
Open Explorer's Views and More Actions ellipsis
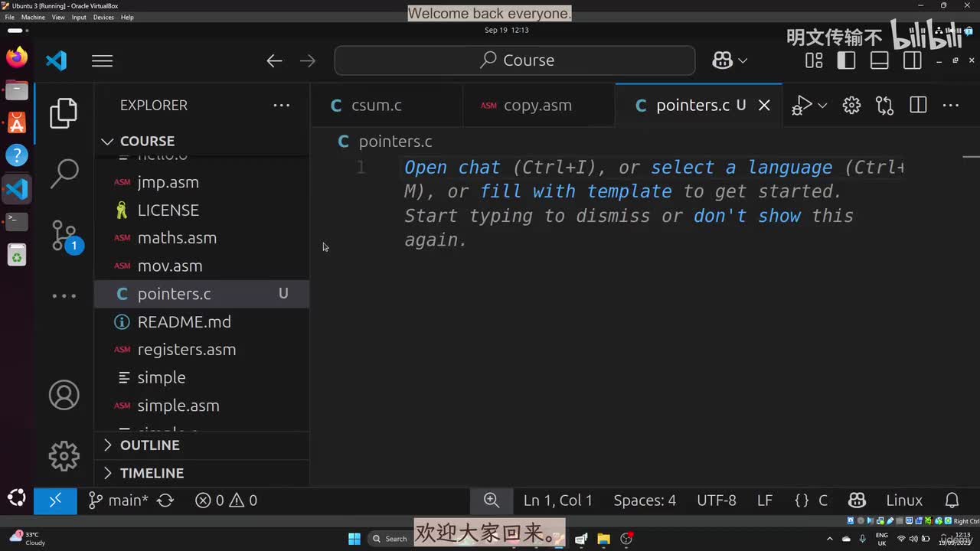[x=282, y=106]
